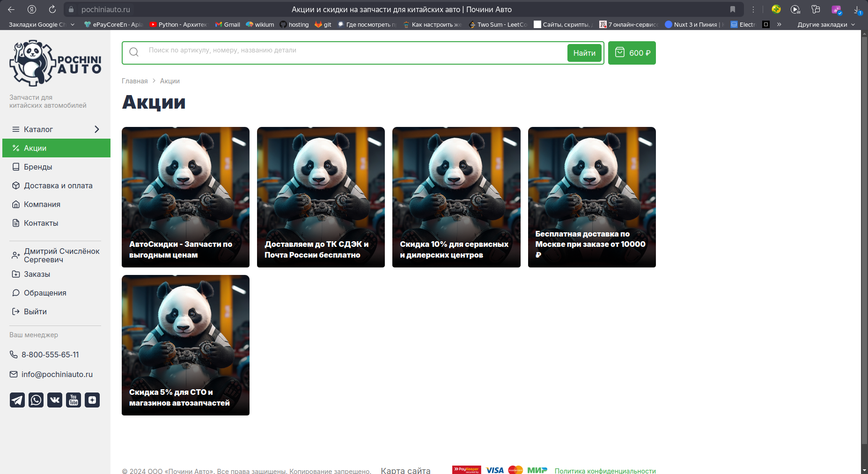The image size is (868, 474).
Task: Open the cart showing 600 ₽
Action: point(632,53)
